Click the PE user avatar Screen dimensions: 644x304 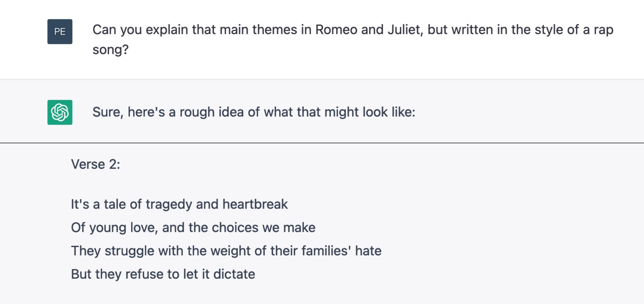(60, 32)
